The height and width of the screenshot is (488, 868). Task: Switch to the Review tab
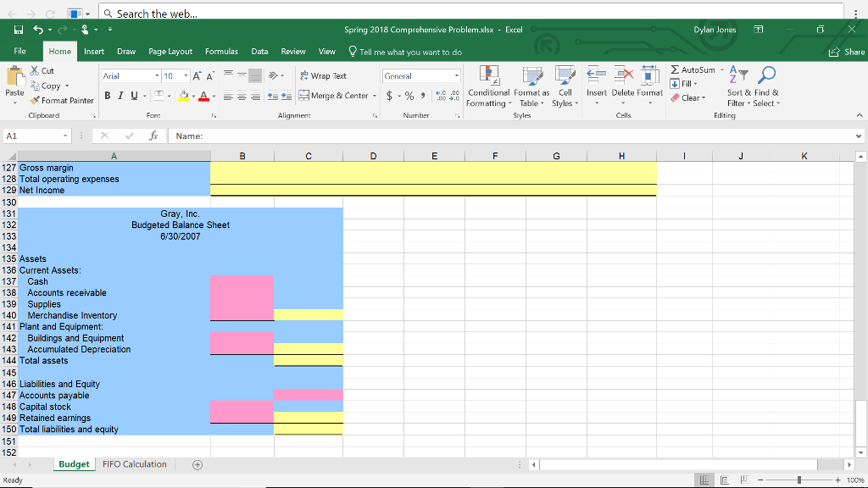pos(293,52)
